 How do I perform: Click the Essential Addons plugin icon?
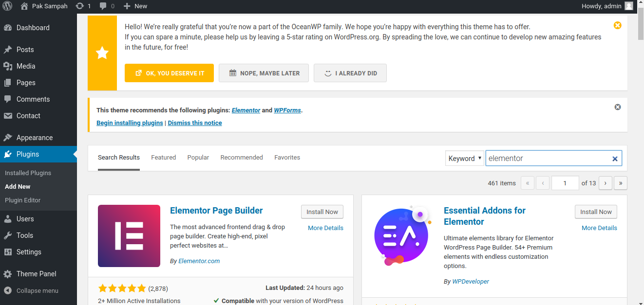pyautogui.click(x=401, y=236)
